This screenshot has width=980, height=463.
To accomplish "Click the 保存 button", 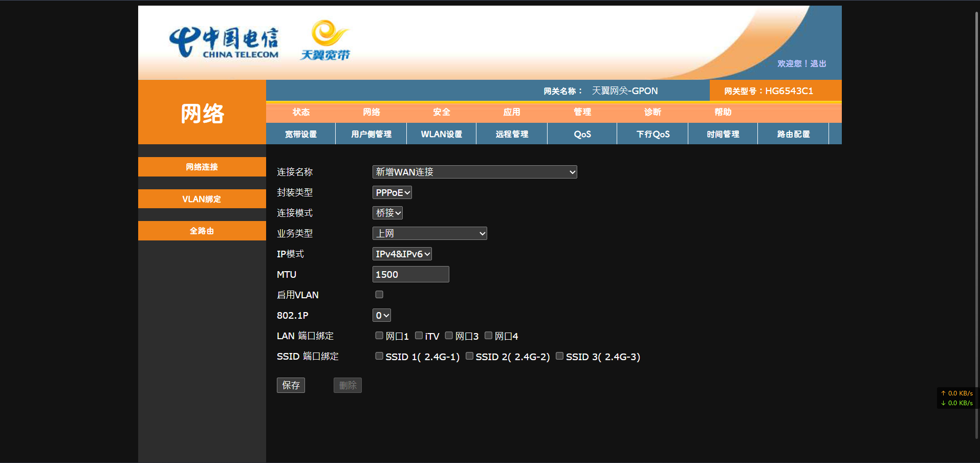I will [291, 385].
